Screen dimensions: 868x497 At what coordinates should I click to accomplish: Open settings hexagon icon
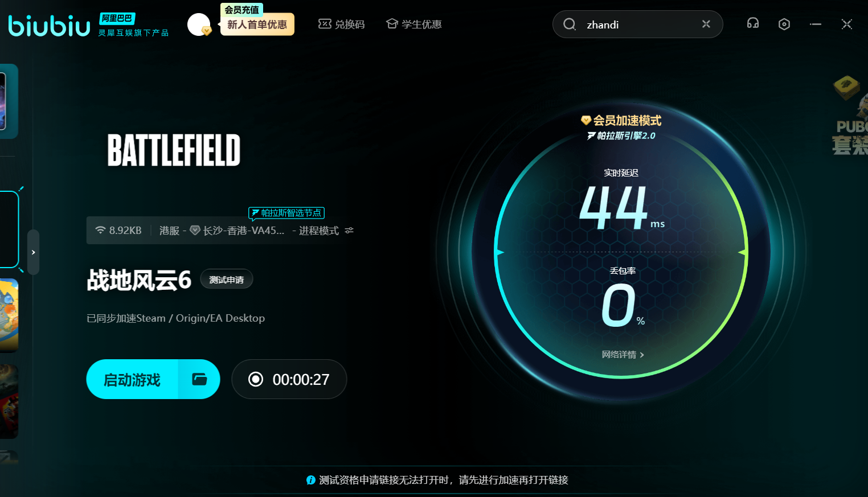click(x=784, y=24)
